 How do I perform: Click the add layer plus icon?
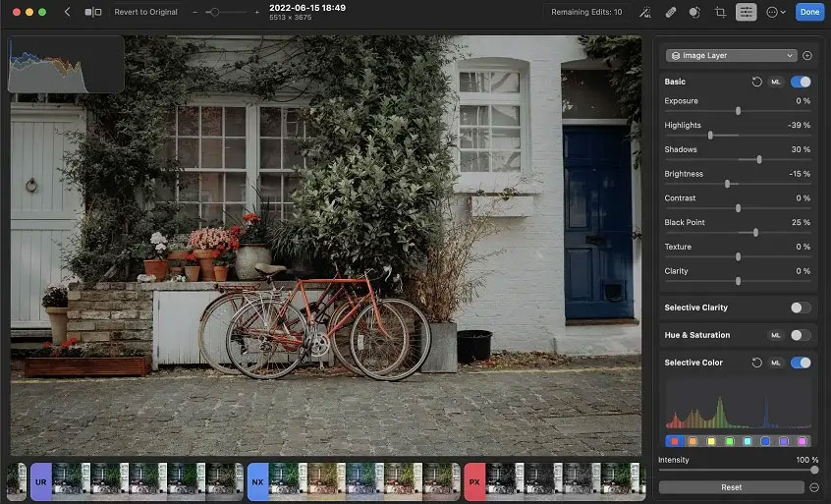(x=807, y=56)
